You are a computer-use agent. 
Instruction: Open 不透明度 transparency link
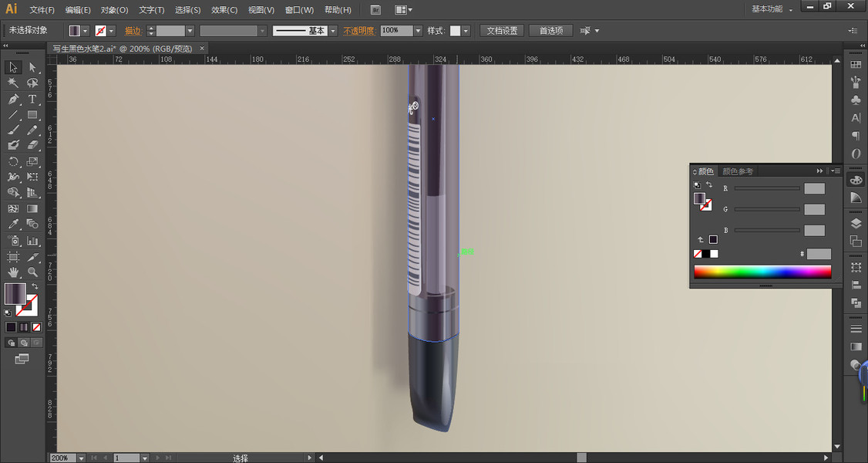[359, 31]
